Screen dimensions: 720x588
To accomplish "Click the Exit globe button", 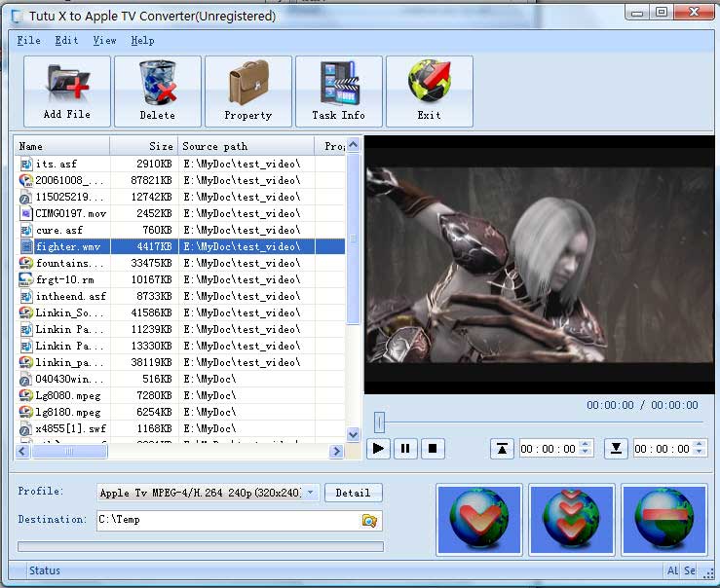I will point(430,92).
